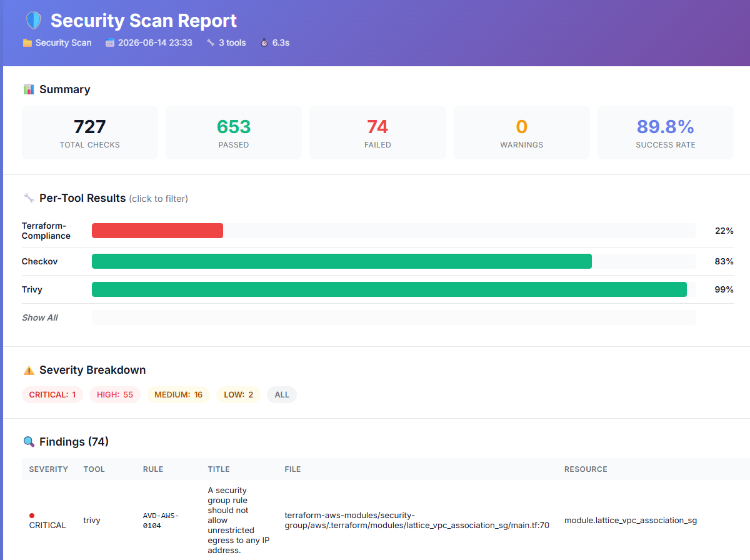The width and height of the screenshot is (750, 560).
Task: Click Show All to reset tool filter
Action: tap(40, 317)
